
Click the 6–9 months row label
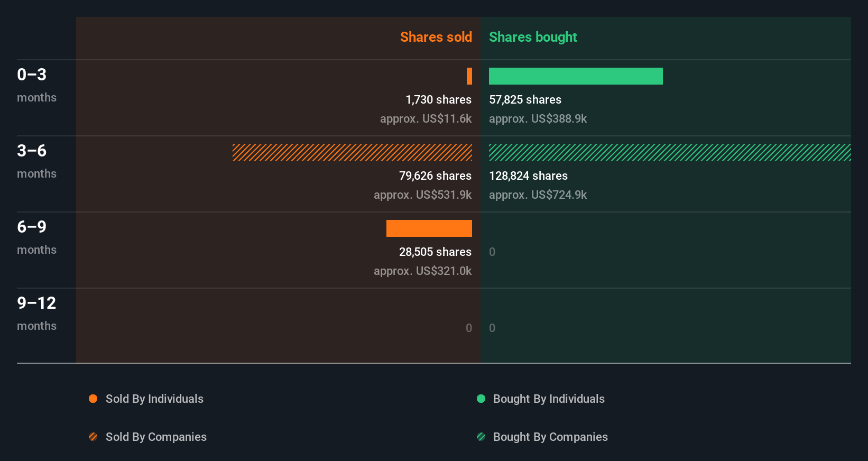point(36,237)
